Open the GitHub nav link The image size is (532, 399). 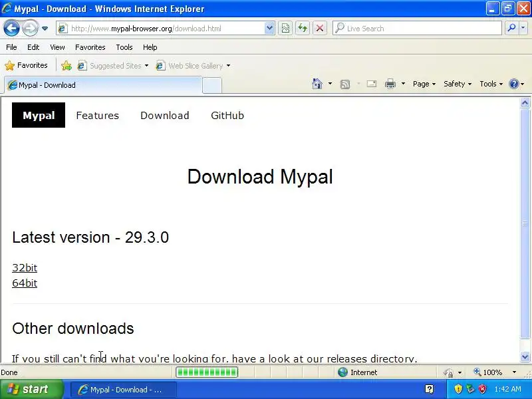(x=227, y=115)
